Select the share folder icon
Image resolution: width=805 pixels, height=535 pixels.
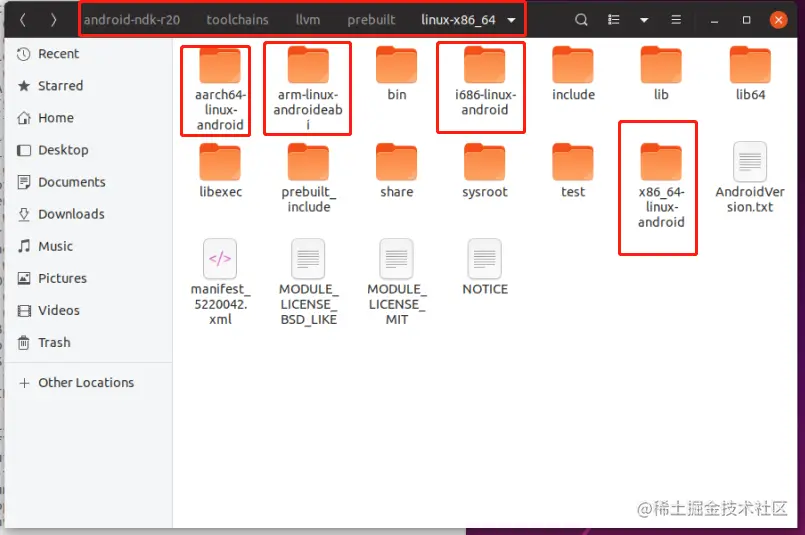click(396, 162)
